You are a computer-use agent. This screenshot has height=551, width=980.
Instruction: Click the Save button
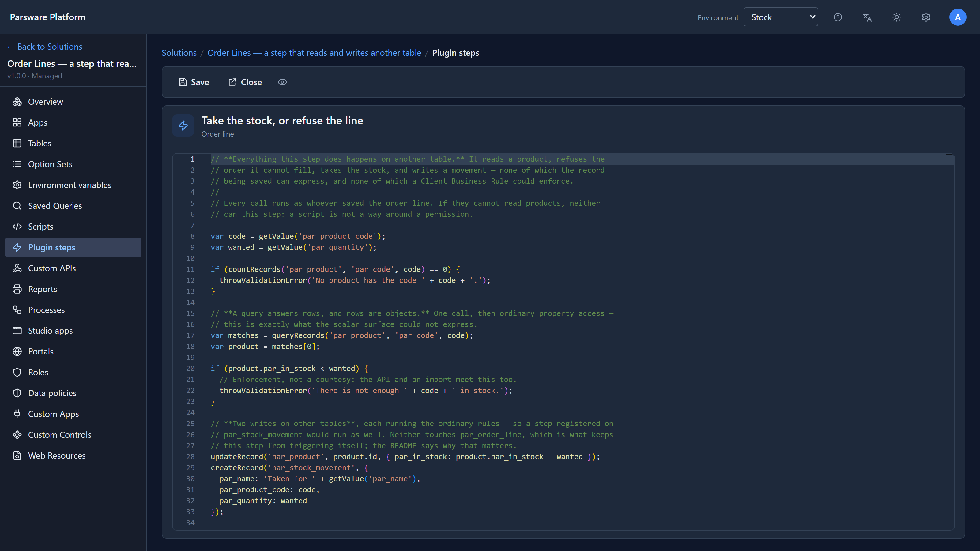[x=194, y=82]
